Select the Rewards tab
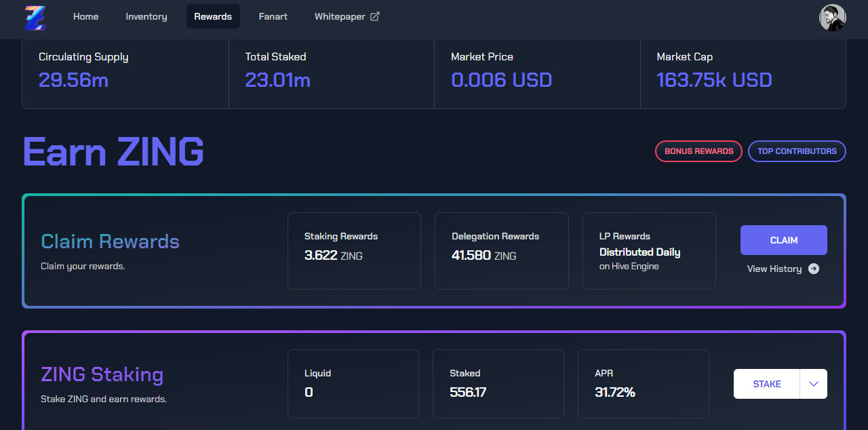Image resolution: width=868 pixels, height=430 pixels. coord(213,16)
